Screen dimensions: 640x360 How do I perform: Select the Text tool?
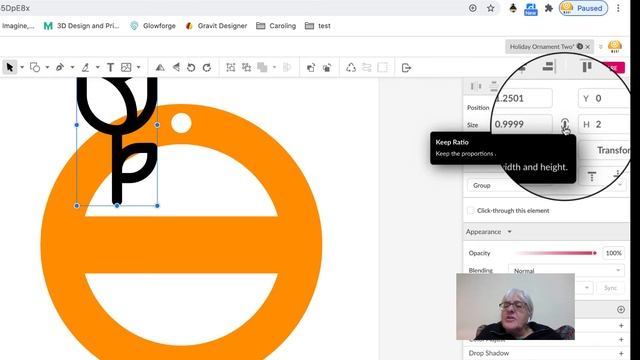point(110,67)
